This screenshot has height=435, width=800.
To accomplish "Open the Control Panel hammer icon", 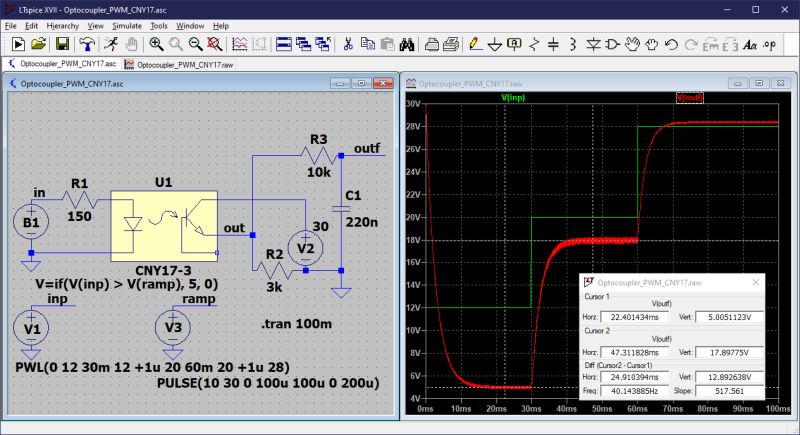I will pos(87,44).
